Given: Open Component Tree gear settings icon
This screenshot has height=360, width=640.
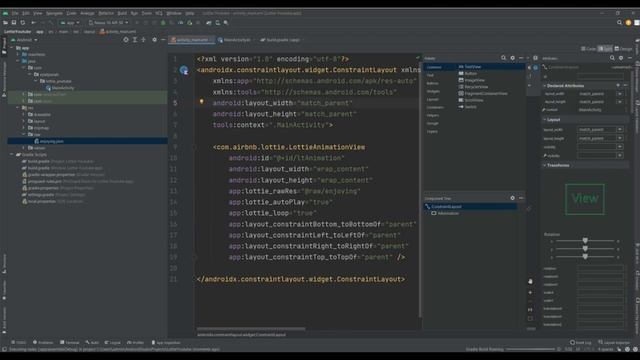Looking at the screenshot, I should click(513, 198).
